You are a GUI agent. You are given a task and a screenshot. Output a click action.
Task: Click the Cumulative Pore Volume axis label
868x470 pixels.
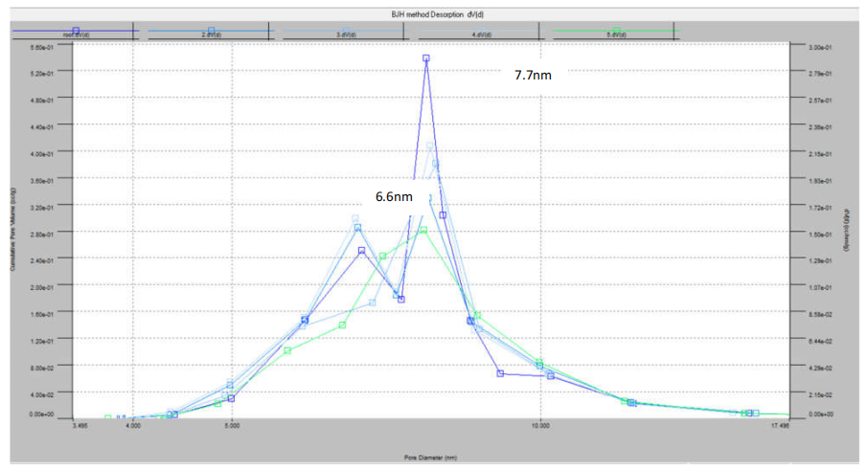(x=13, y=230)
